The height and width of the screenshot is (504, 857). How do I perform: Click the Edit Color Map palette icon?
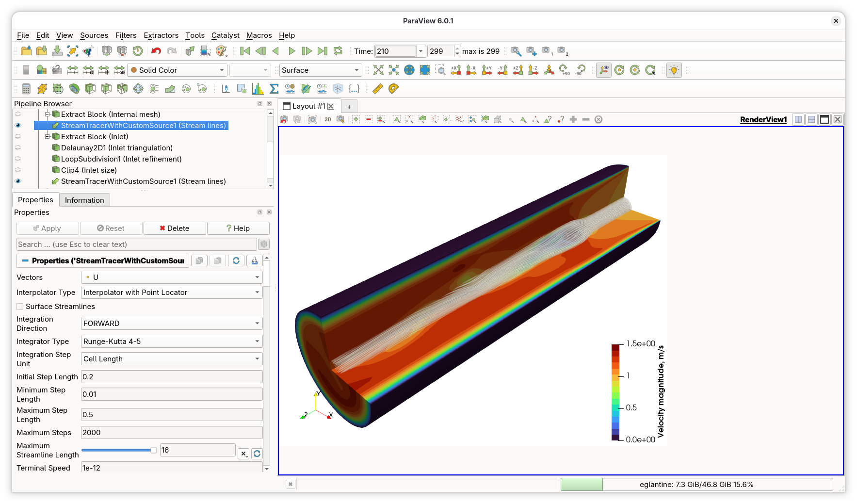[x=221, y=51]
